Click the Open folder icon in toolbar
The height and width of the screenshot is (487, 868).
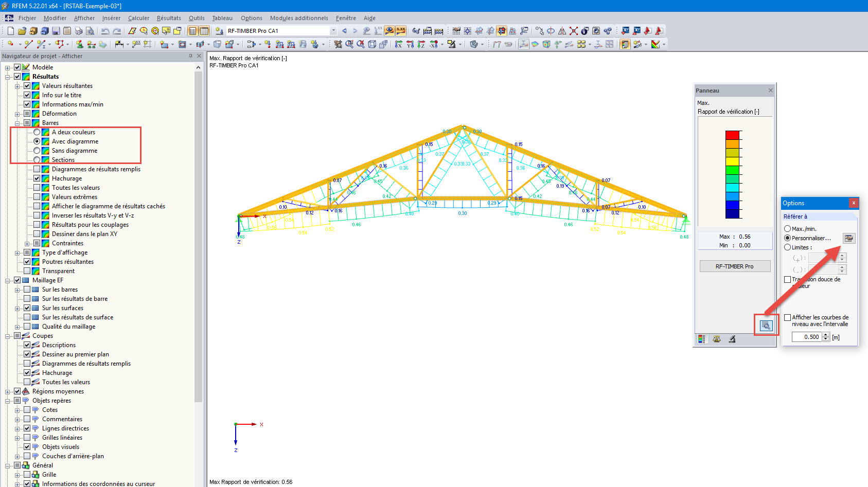click(22, 31)
